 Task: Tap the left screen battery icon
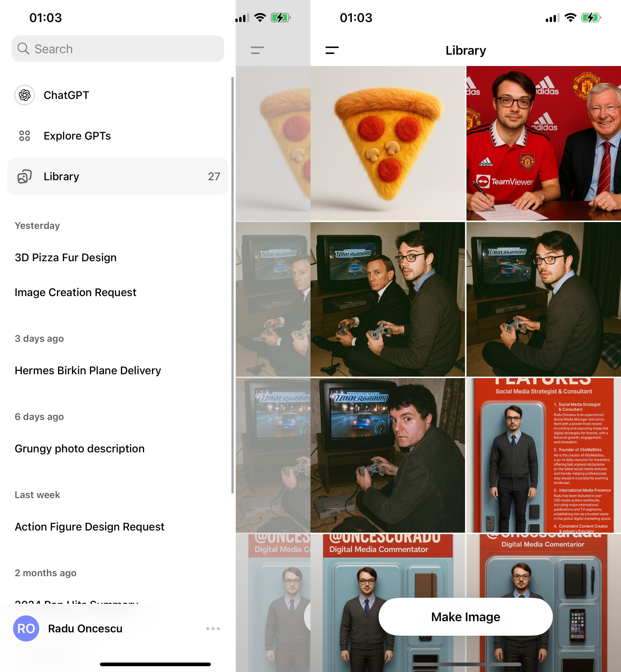281,17
